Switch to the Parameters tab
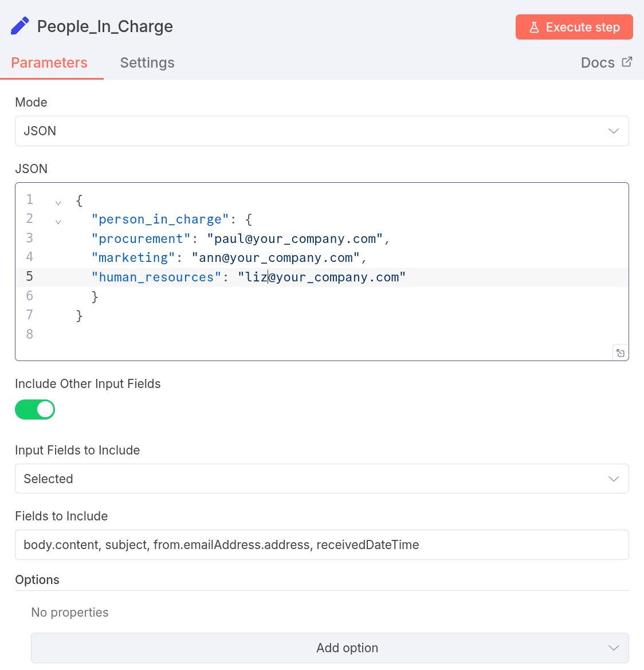This screenshot has width=644, height=670. coord(49,63)
